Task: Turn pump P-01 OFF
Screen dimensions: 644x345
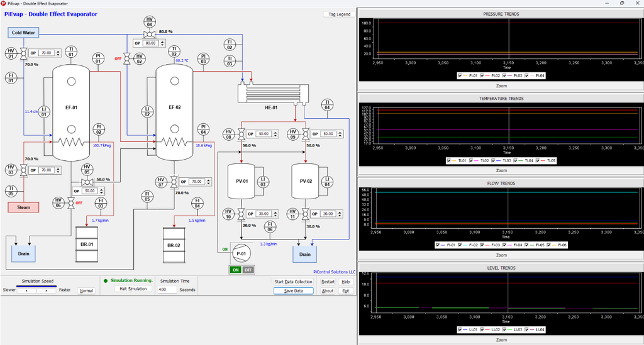Action: click(x=248, y=270)
